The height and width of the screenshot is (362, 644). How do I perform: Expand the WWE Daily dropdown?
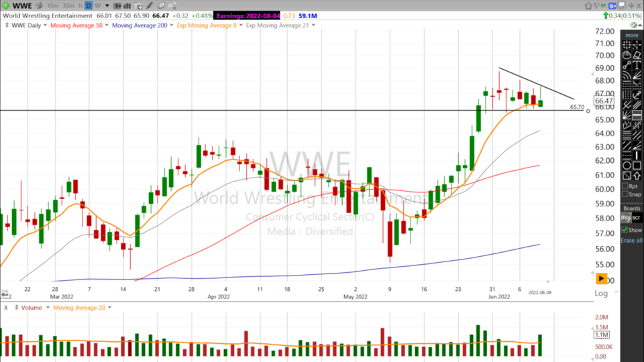click(45, 25)
